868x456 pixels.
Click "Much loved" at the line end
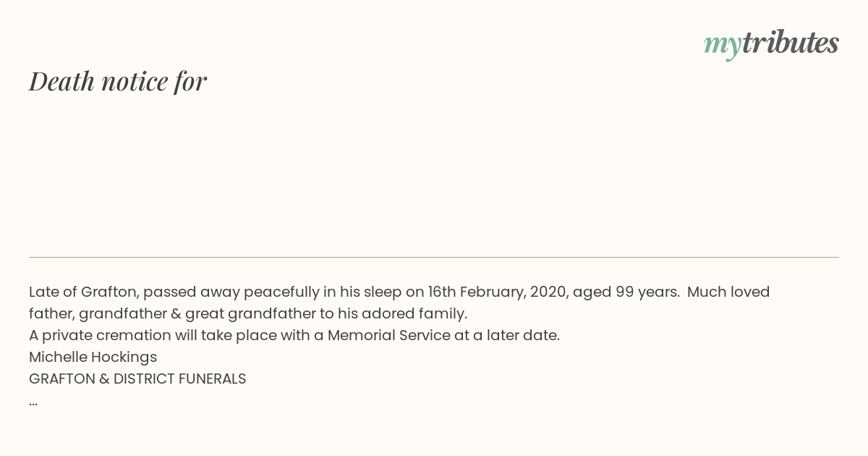(x=728, y=292)
